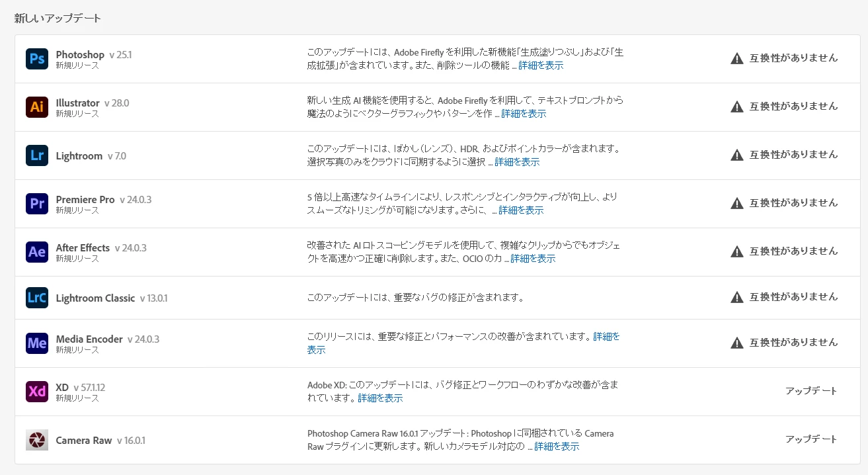Open 詳細を表示 link for Camera Raw
Viewport: 868px width, 475px height.
pyautogui.click(x=557, y=447)
